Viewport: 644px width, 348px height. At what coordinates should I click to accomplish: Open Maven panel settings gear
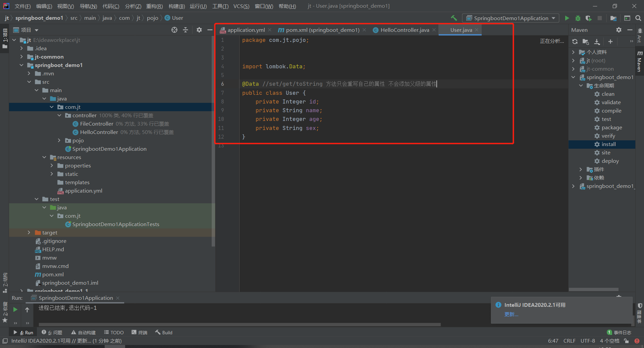(x=619, y=30)
